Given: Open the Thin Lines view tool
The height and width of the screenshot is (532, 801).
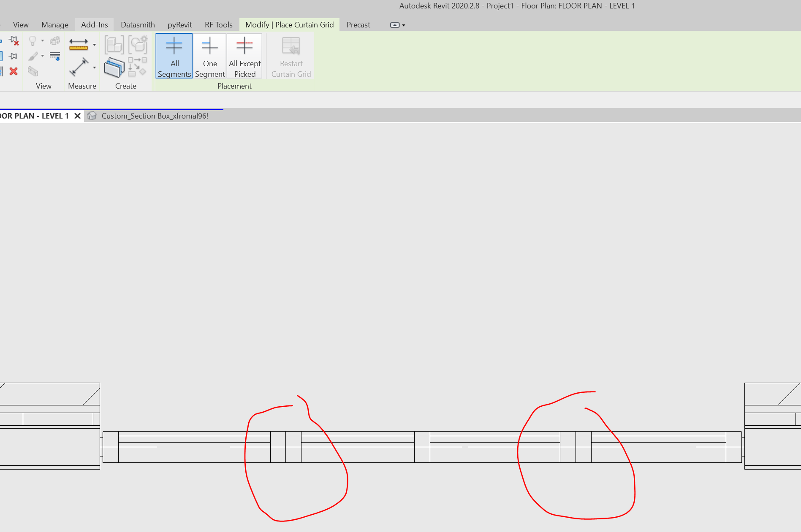Looking at the screenshot, I should pyautogui.click(x=55, y=55).
